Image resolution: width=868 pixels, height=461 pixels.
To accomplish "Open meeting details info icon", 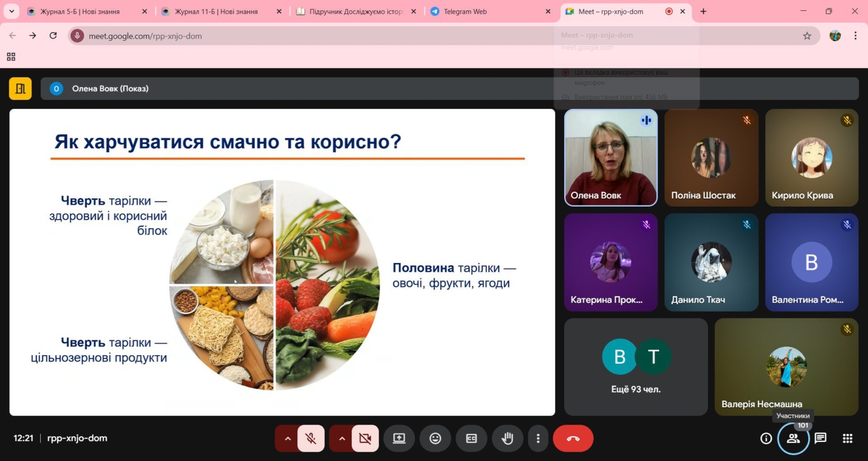I will (x=766, y=438).
